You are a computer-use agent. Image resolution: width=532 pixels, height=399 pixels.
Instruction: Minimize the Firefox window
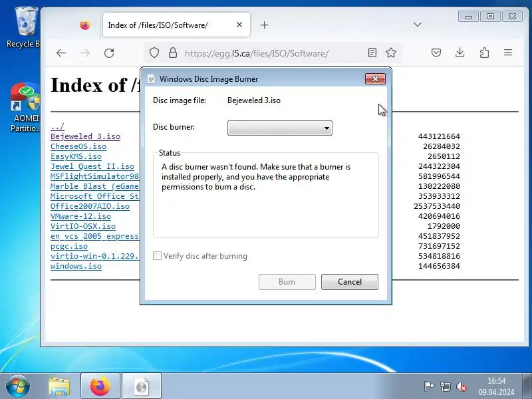468,16
